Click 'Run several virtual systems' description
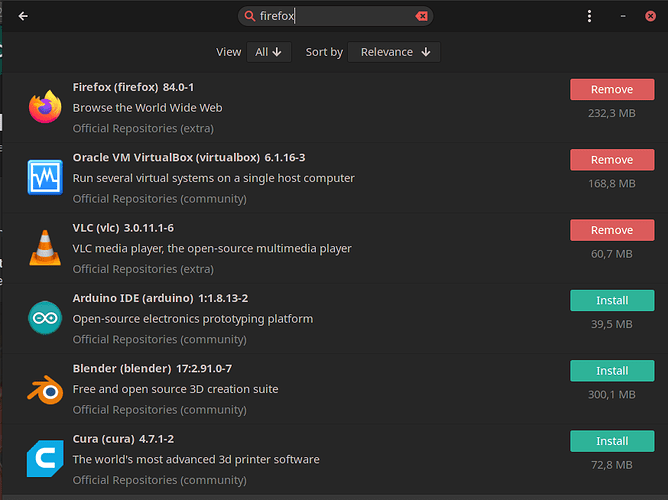The width and height of the screenshot is (668, 500). coord(213,178)
